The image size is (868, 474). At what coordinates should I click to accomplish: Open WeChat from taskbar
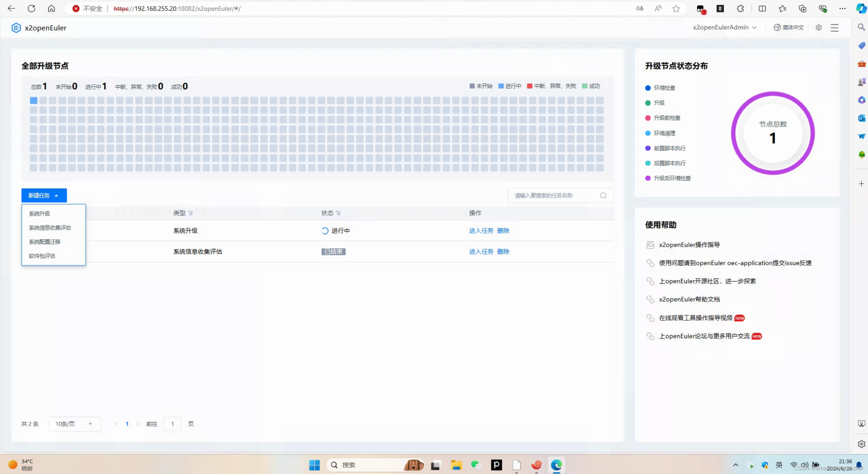(x=476, y=465)
